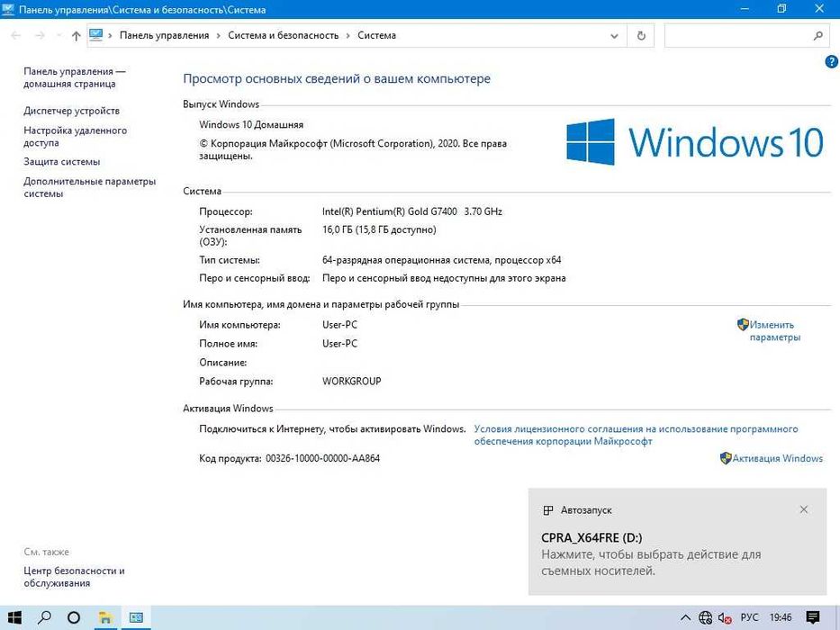This screenshot has height=630, width=840.
Task: Click the search magnifier icon
Action: click(818, 36)
